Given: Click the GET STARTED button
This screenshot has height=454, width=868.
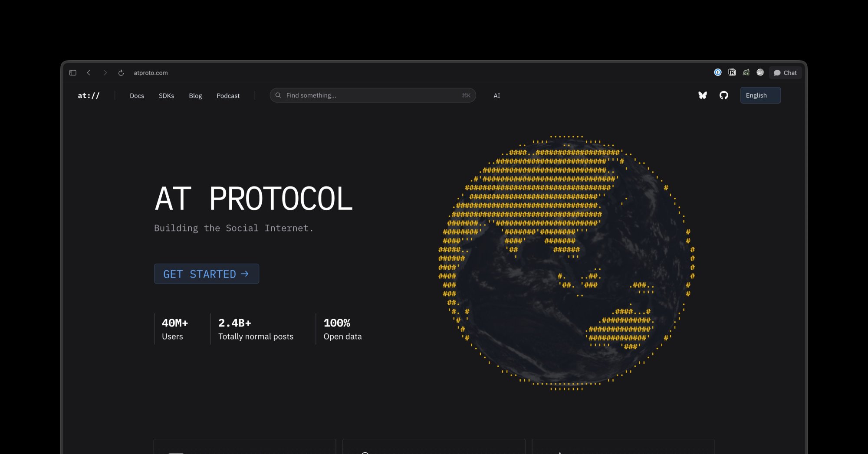Looking at the screenshot, I should (x=207, y=274).
